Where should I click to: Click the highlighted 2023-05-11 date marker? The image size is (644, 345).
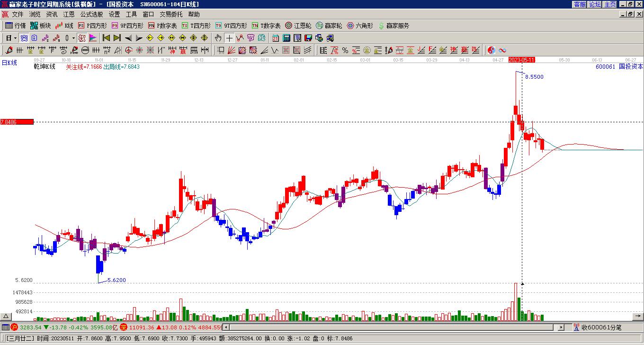point(522,60)
